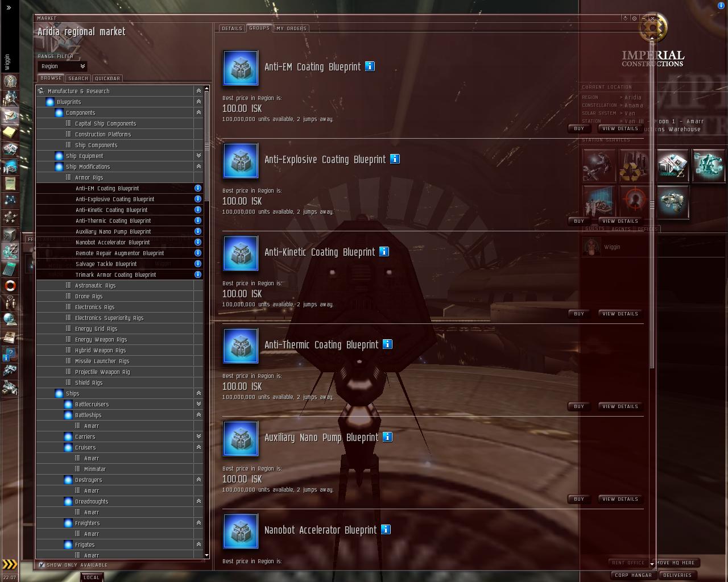Show info for Anti-Explosive Coating Blueprint heading
728x582 pixels.
point(395,159)
